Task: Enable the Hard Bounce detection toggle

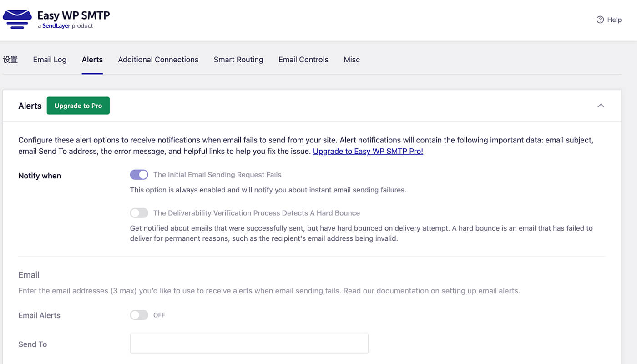Action: pyautogui.click(x=139, y=213)
